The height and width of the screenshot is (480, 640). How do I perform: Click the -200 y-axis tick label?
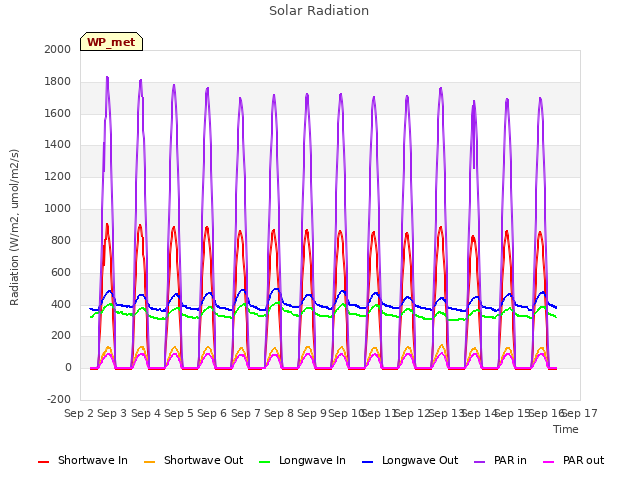(x=59, y=399)
